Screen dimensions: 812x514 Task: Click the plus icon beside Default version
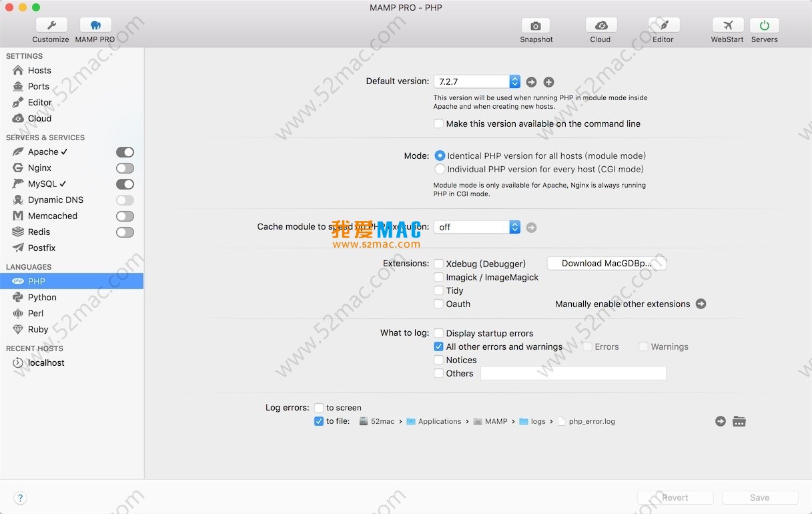point(548,82)
